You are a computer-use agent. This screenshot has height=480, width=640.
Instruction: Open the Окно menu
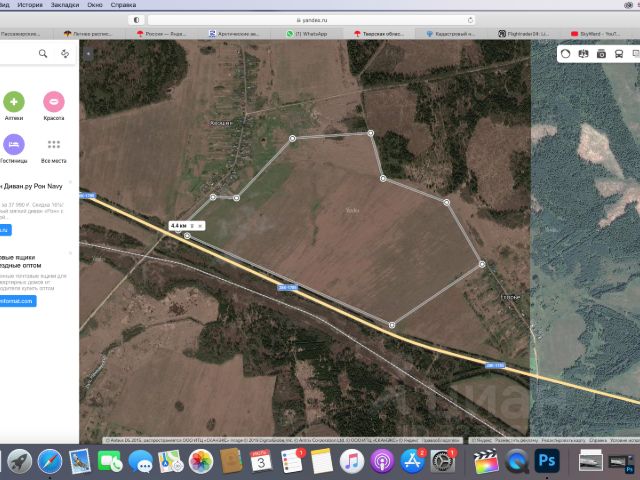(x=95, y=5)
